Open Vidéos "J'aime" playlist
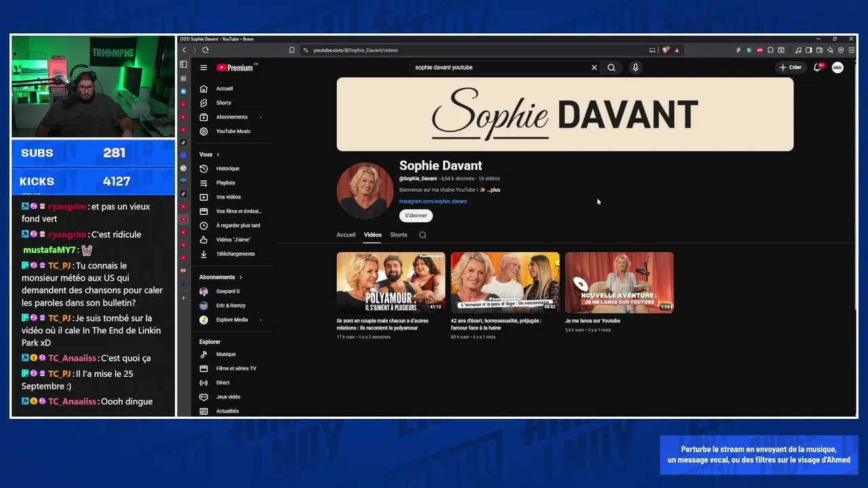The image size is (868, 488). [233, 240]
